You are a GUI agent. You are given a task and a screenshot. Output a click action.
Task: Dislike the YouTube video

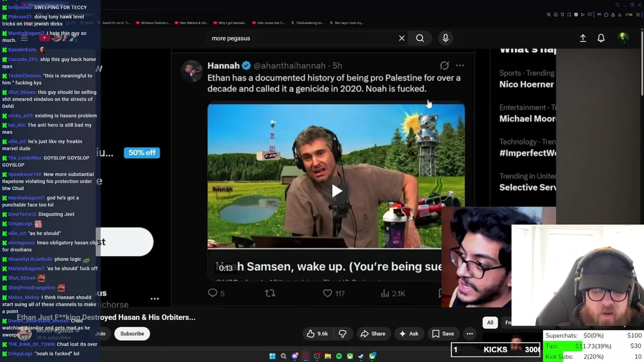coord(343,333)
